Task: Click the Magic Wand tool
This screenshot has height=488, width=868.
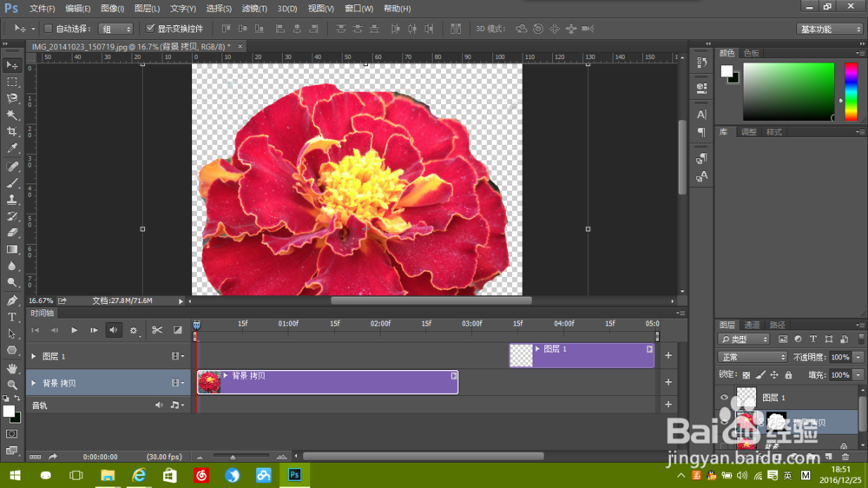Action: coord(12,115)
